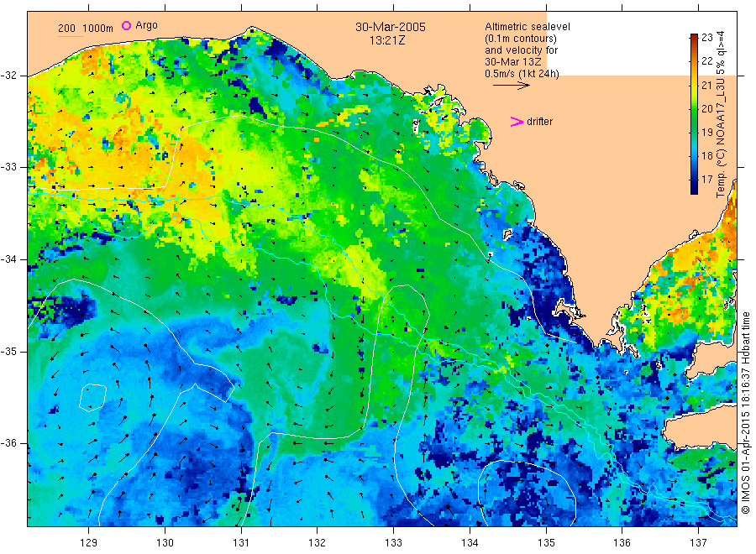
Task: Click the IMOS copyright timestamp text
Action: (745, 412)
